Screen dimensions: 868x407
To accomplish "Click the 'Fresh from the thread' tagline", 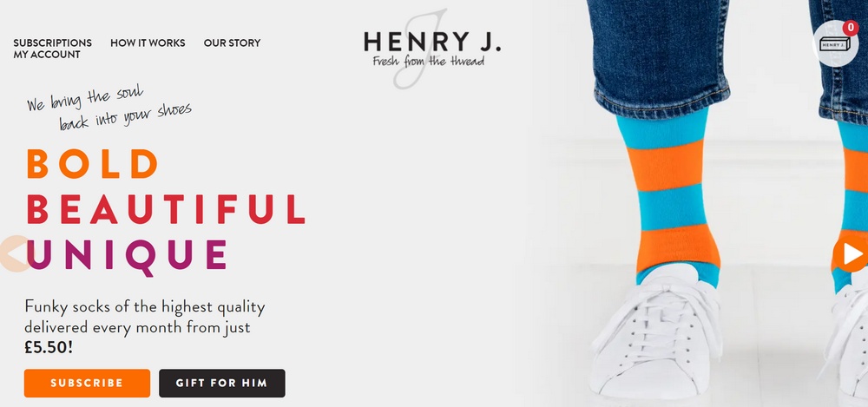I will click(x=429, y=61).
